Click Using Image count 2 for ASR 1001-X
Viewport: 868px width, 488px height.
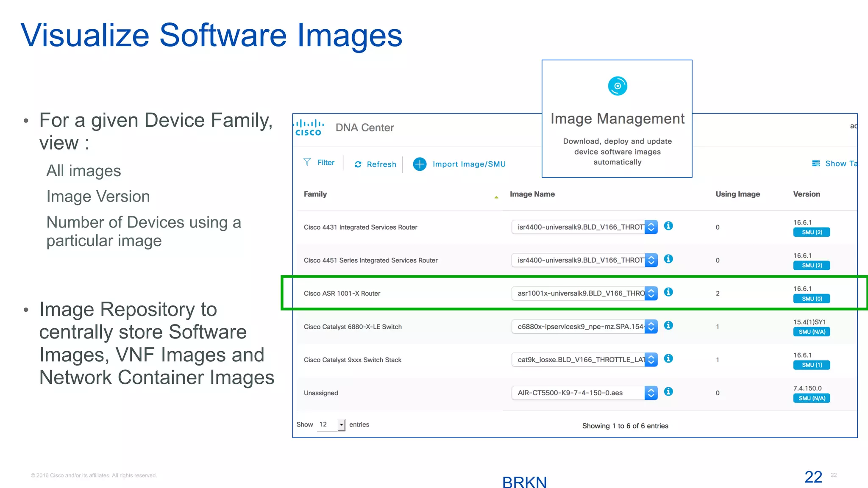tap(718, 293)
